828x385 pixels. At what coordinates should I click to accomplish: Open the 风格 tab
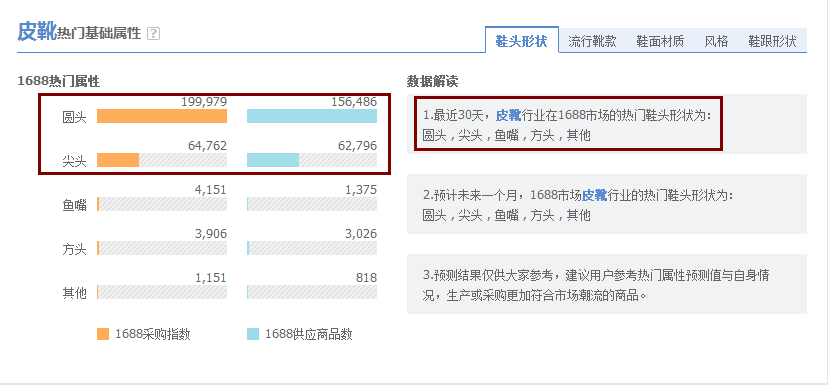[716, 41]
